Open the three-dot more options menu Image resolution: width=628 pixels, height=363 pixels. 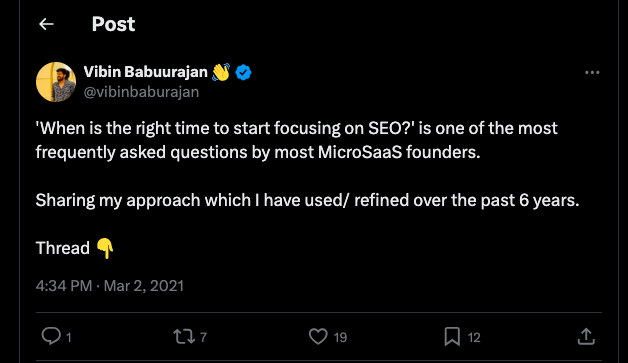point(592,73)
